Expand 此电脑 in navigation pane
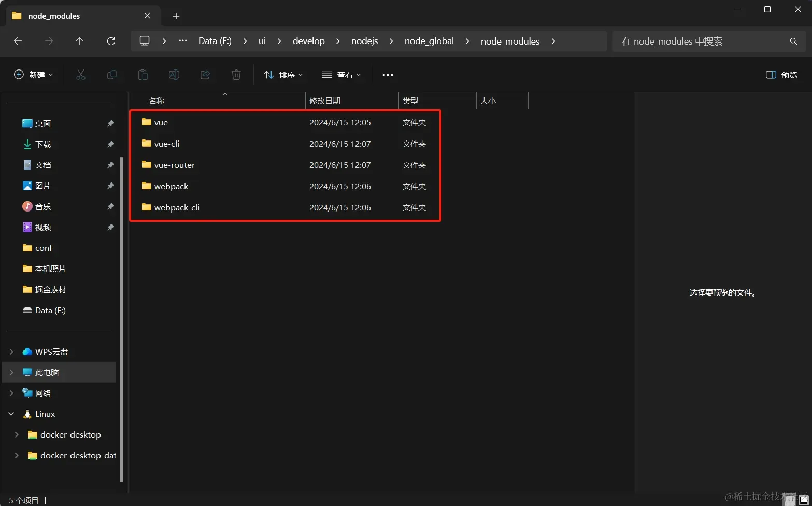812x506 pixels. click(11, 372)
